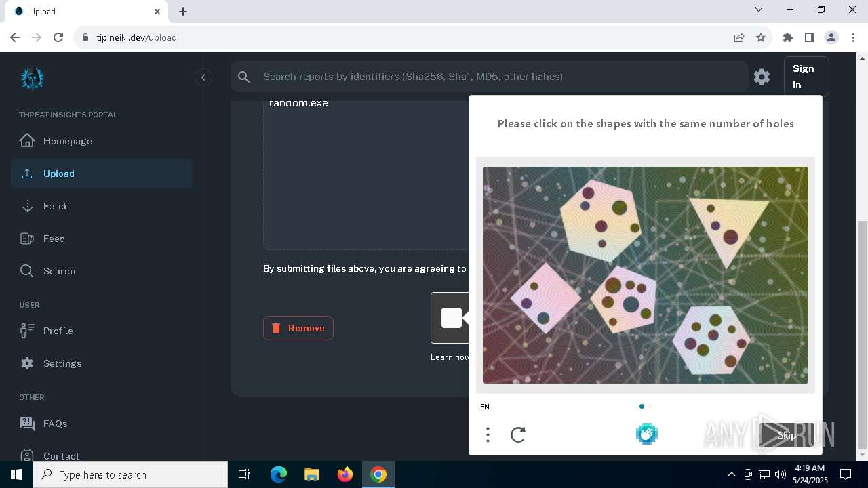Open Task View on taskbar
Image resolution: width=868 pixels, height=488 pixels.
pos(244,474)
